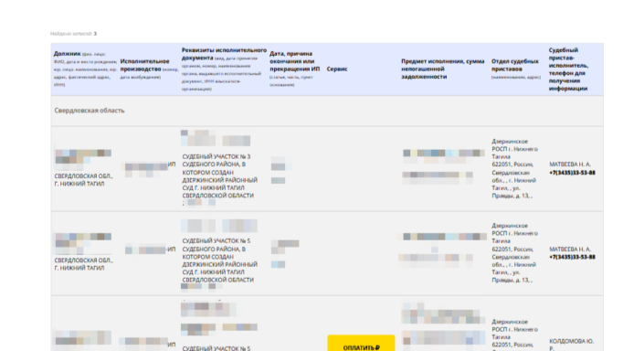Click Дзержинское РОСП cell in the УЧАСТОК № 3 row
The height and width of the screenshot is (351, 644).
[x=514, y=168]
